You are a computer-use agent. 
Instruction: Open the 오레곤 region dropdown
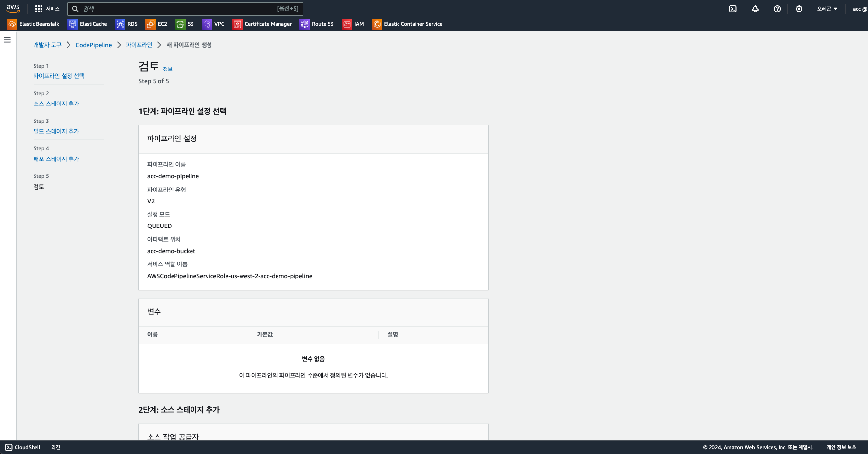[x=827, y=9]
